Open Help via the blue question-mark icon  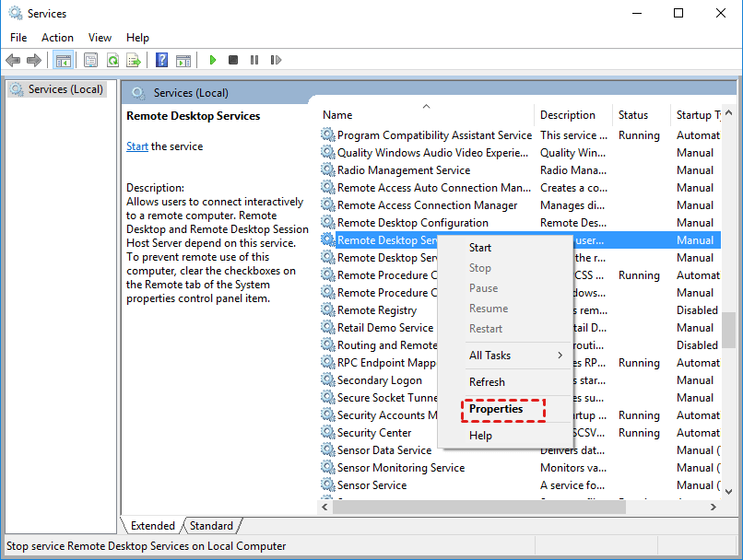click(x=161, y=60)
